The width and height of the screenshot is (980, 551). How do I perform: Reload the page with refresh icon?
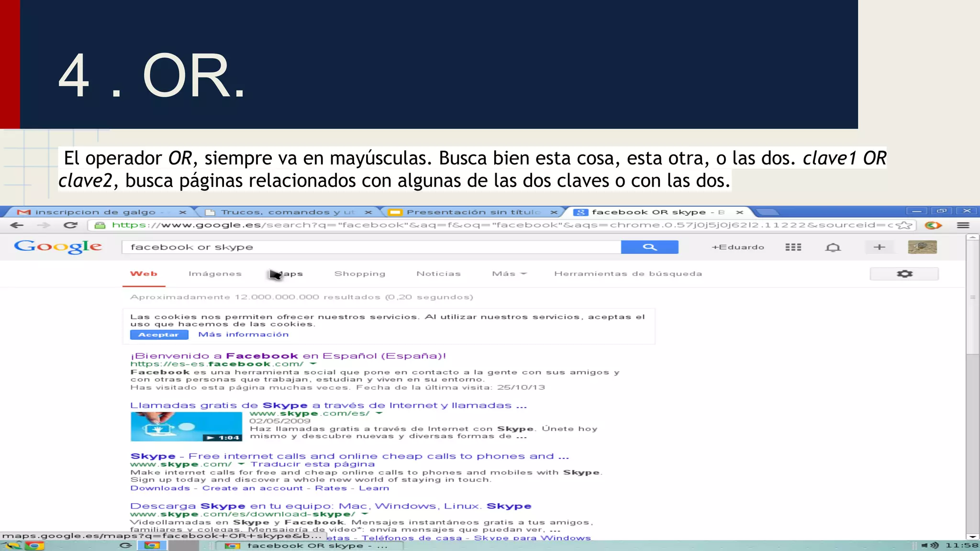(x=70, y=225)
